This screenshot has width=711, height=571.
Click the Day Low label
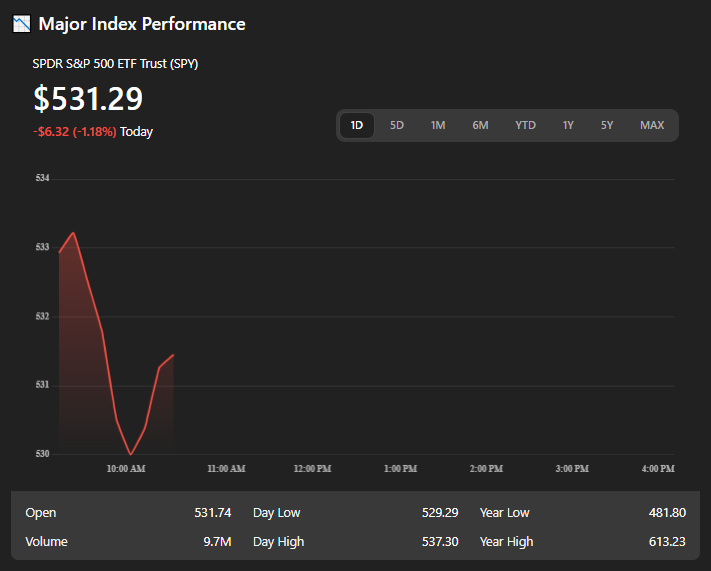[277, 512]
